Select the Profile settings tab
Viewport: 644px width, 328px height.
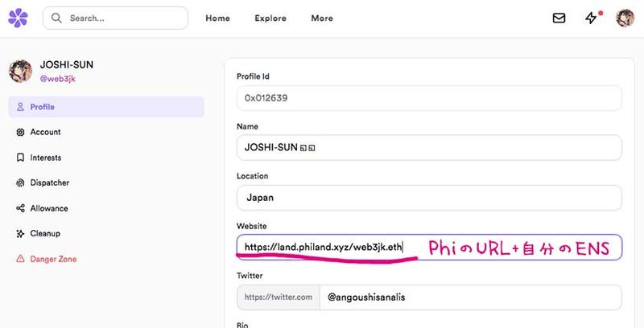point(105,107)
